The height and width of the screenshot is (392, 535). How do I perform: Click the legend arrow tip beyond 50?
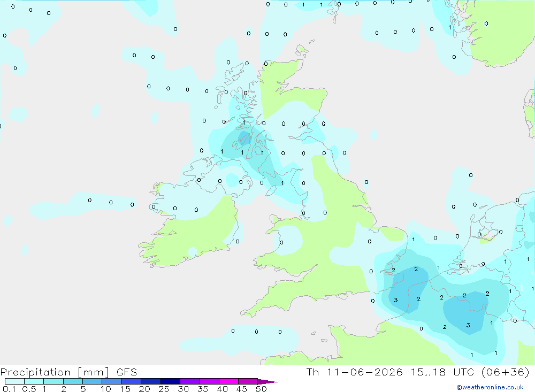267,382
